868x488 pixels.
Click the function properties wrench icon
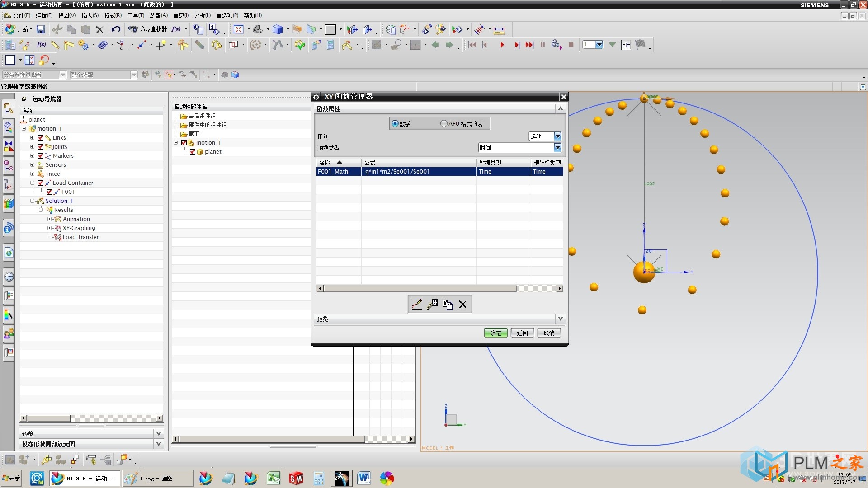(x=432, y=304)
